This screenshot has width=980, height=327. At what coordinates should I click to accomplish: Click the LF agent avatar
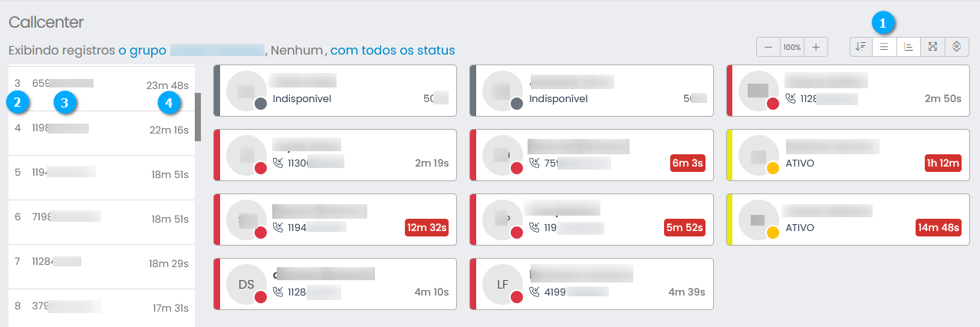tap(503, 284)
